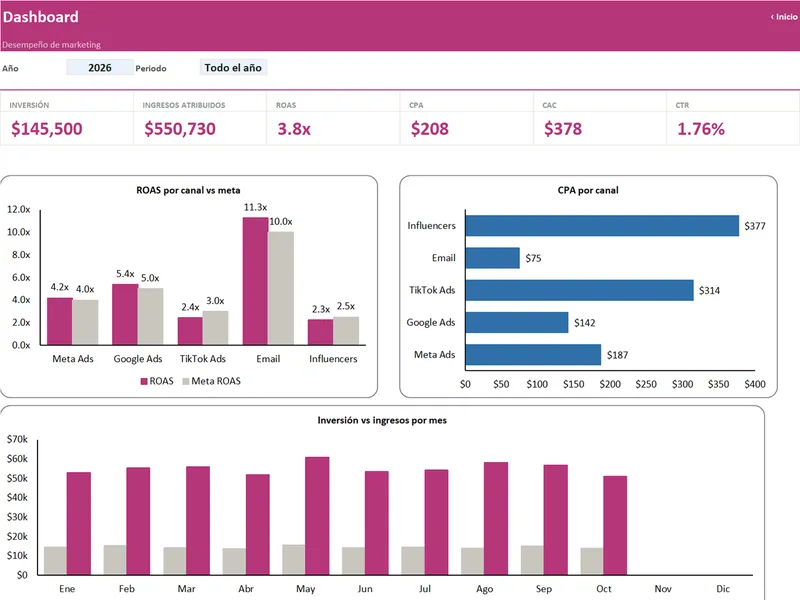
Task: Click the 'Inversión vs ingresos por mes' title
Action: coord(382,420)
